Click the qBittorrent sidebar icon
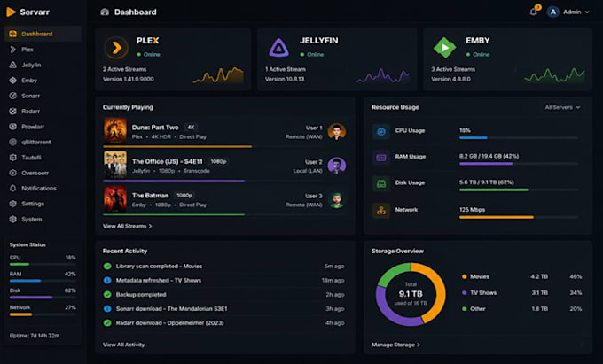 tap(13, 142)
